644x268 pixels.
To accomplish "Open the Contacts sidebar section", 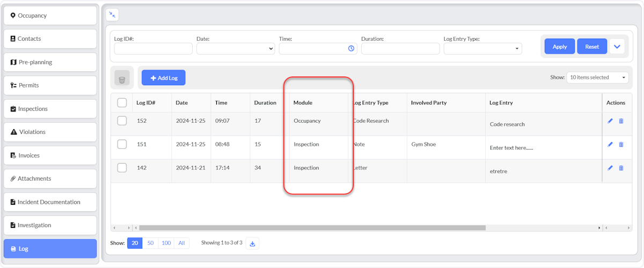I will click(x=50, y=39).
